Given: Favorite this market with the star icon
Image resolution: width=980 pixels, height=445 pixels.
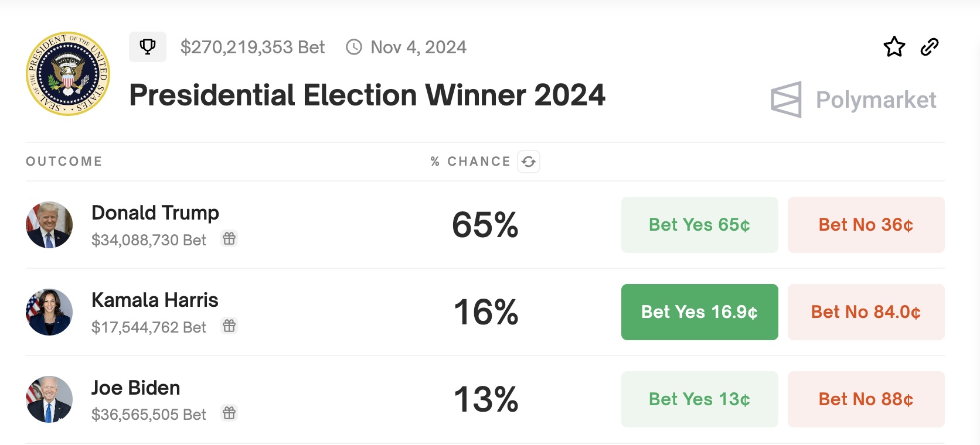Looking at the screenshot, I should [x=894, y=47].
